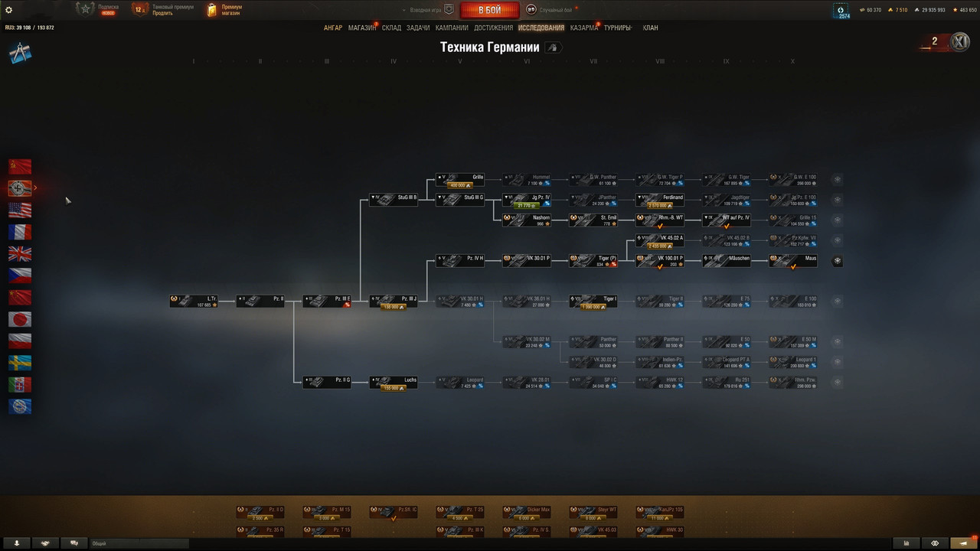Image resolution: width=980 pixels, height=551 pixels.
Task: Click the Общий chat channel tab
Action: pos(139,543)
